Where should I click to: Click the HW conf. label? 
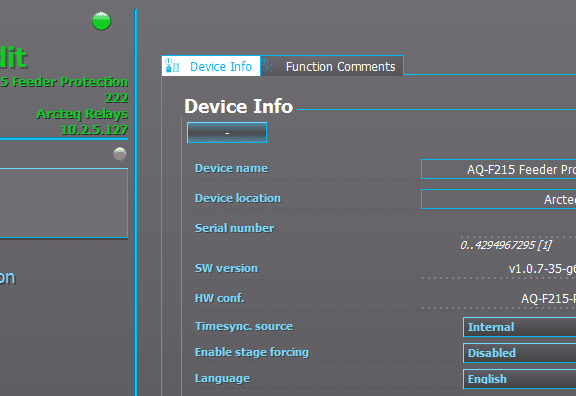pyautogui.click(x=219, y=298)
